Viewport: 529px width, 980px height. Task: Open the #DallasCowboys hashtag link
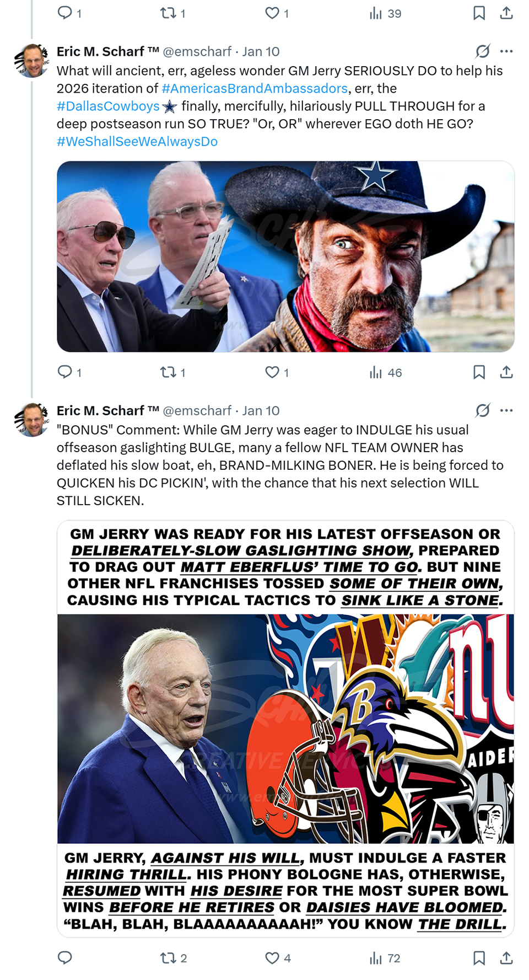tap(108, 106)
